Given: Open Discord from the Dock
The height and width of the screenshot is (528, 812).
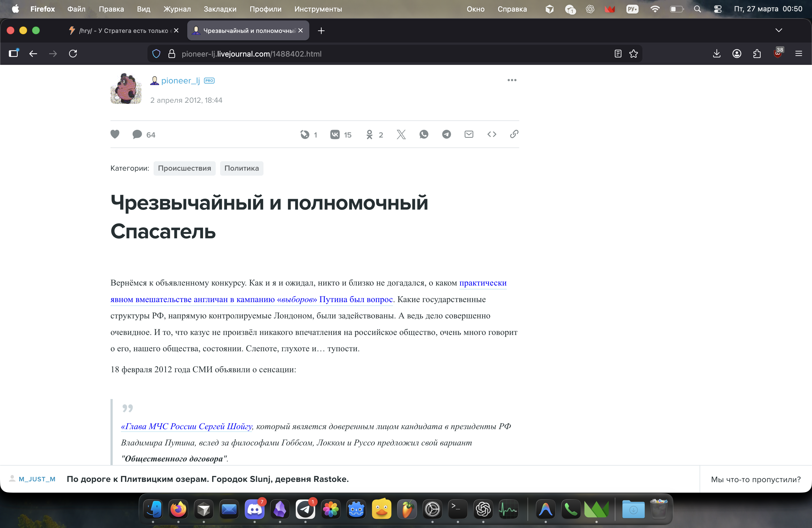Looking at the screenshot, I should [x=255, y=509].
